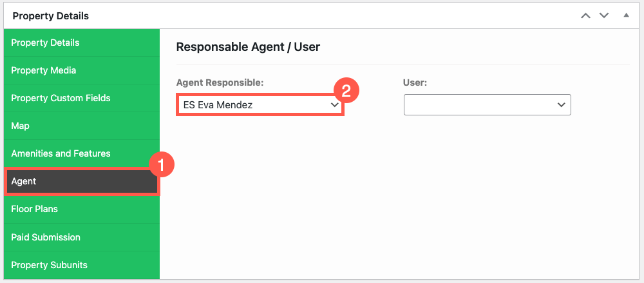
Task: Click the red step 2 badge
Action: (x=346, y=90)
